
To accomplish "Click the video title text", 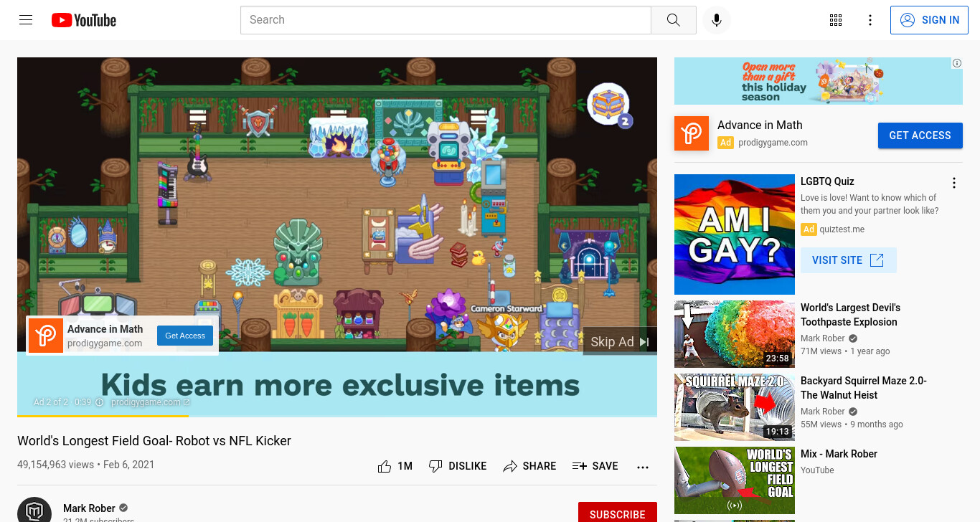I will [x=154, y=441].
